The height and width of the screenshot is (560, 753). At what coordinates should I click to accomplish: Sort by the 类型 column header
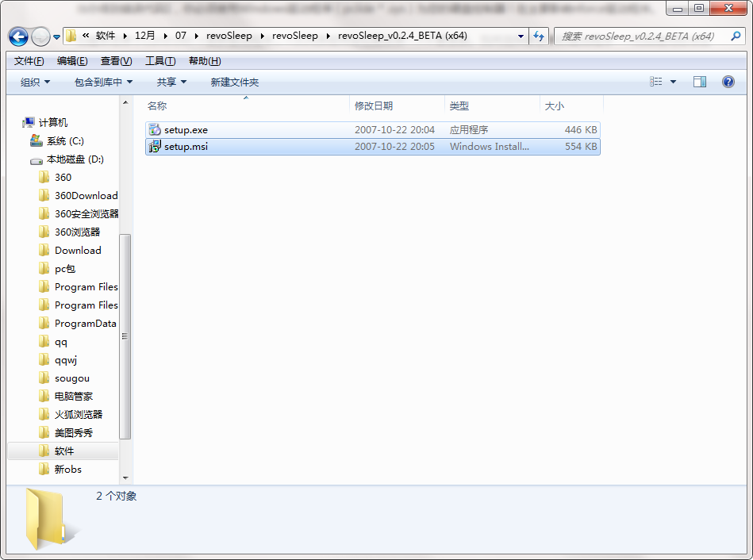pos(493,105)
